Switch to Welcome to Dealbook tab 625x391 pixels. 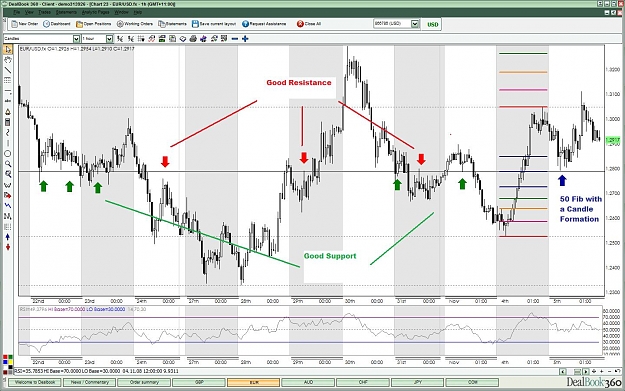(35, 382)
